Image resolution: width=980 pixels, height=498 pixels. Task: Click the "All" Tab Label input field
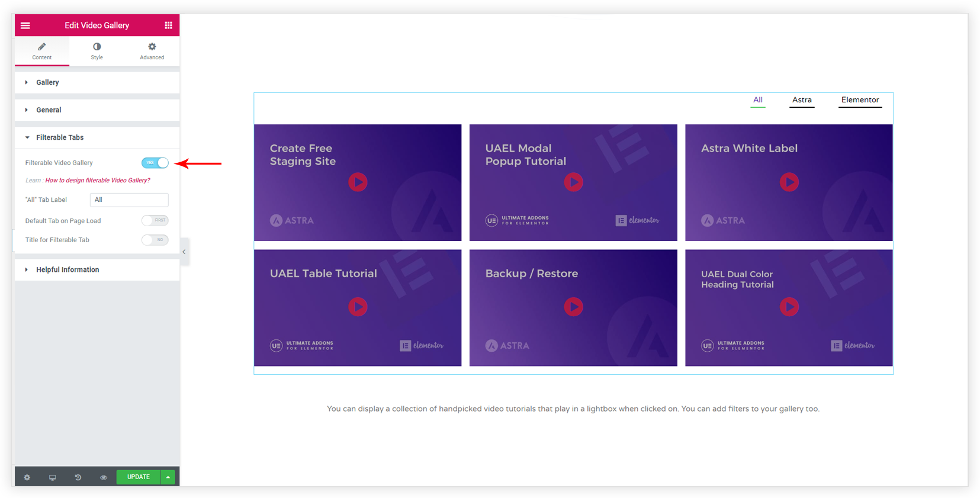(129, 200)
